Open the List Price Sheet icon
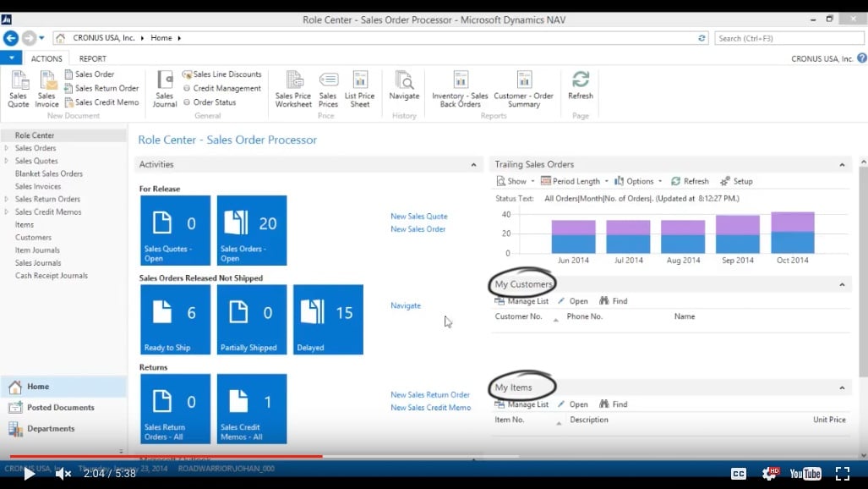Viewport: 868px width, 489px height. (360, 85)
